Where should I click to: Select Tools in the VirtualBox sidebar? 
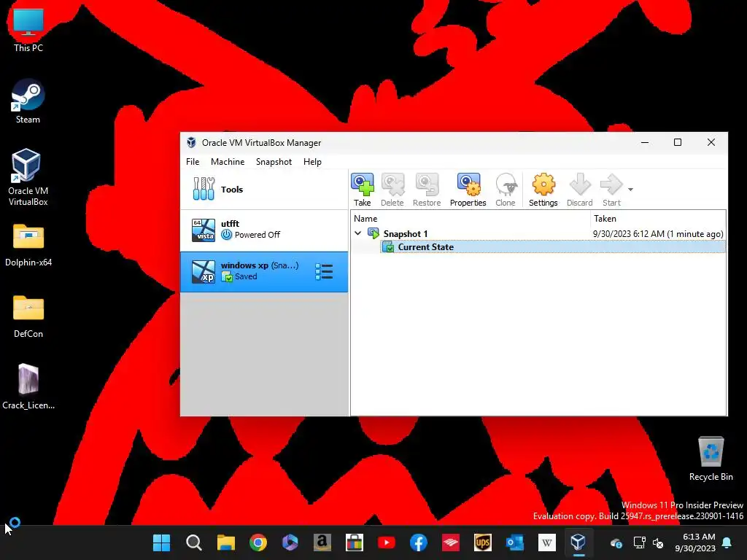(264, 189)
